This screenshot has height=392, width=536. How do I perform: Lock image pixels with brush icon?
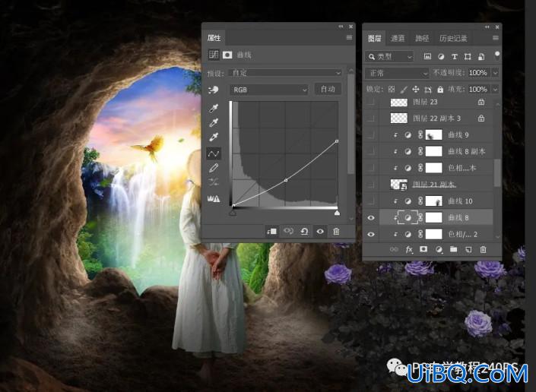coord(404,90)
